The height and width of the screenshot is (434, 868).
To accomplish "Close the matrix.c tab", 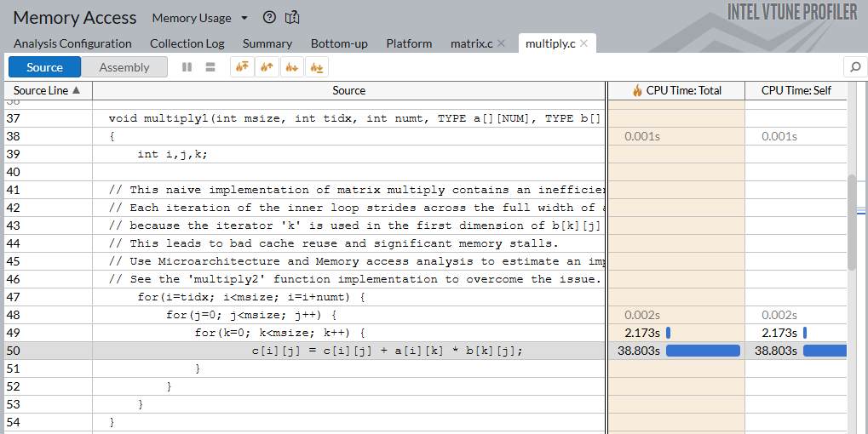I will tap(501, 43).
